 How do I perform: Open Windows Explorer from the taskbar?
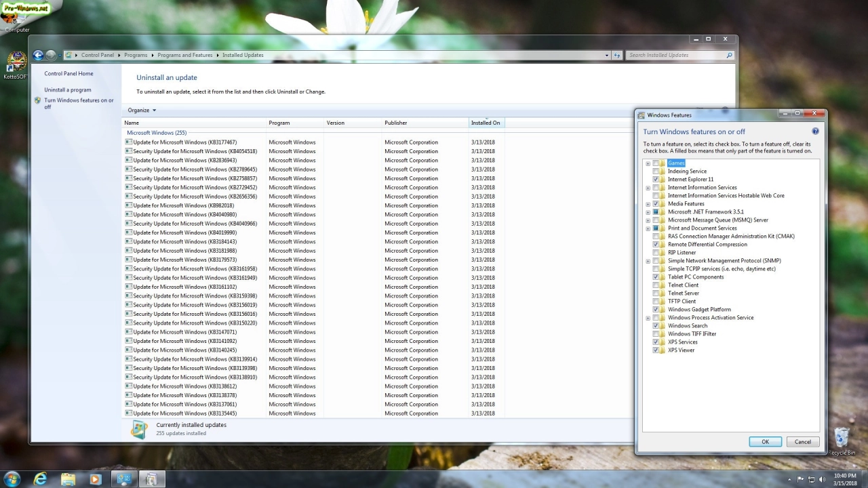(68, 479)
